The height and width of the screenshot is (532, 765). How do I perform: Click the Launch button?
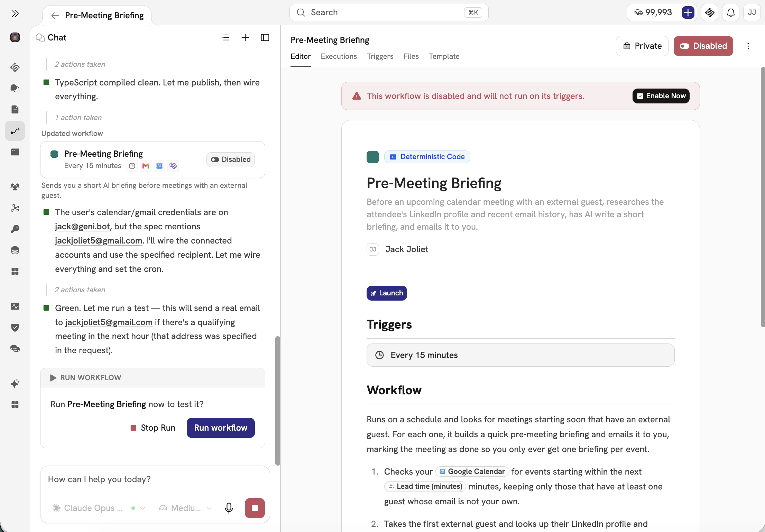(387, 293)
